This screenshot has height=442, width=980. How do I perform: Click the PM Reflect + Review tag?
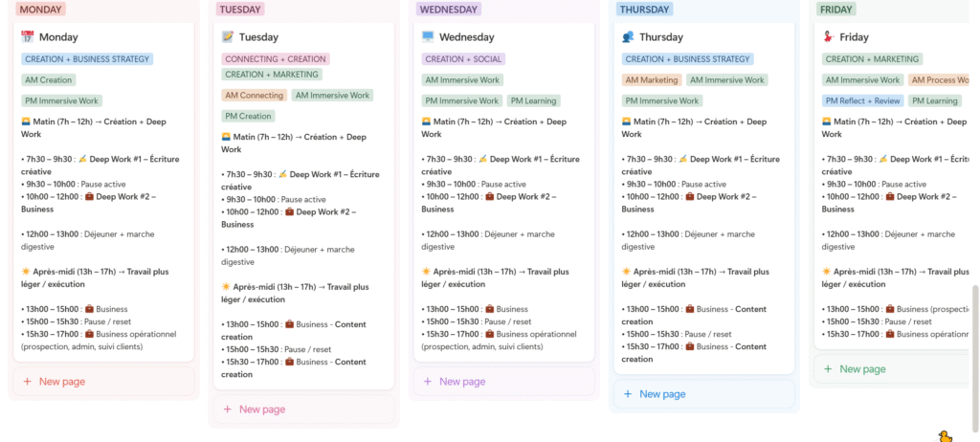[x=862, y=100]
